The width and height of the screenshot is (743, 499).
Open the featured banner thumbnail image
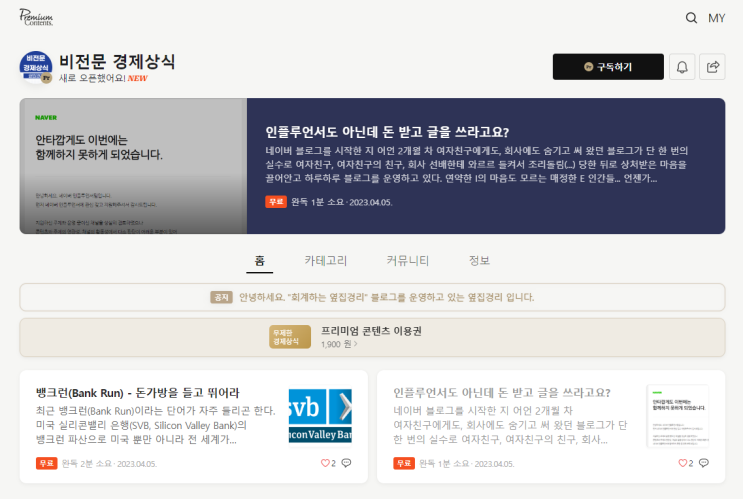pos(133,166)
